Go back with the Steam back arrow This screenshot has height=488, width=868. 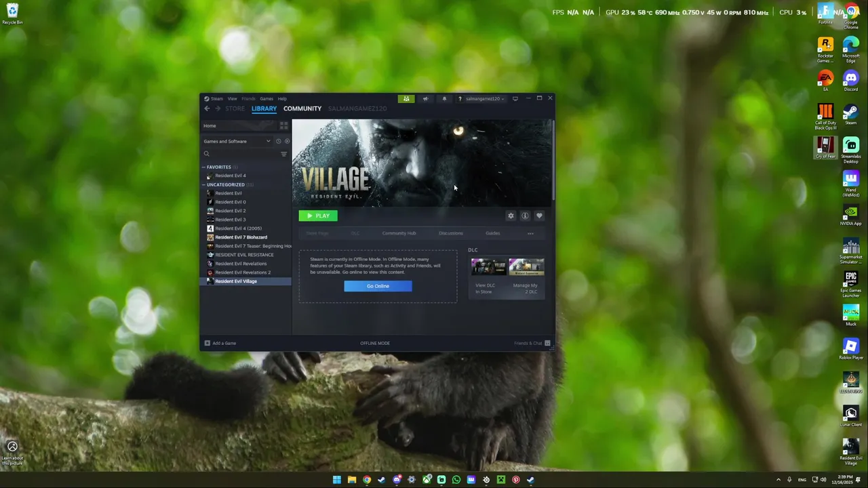pos(207,108)
